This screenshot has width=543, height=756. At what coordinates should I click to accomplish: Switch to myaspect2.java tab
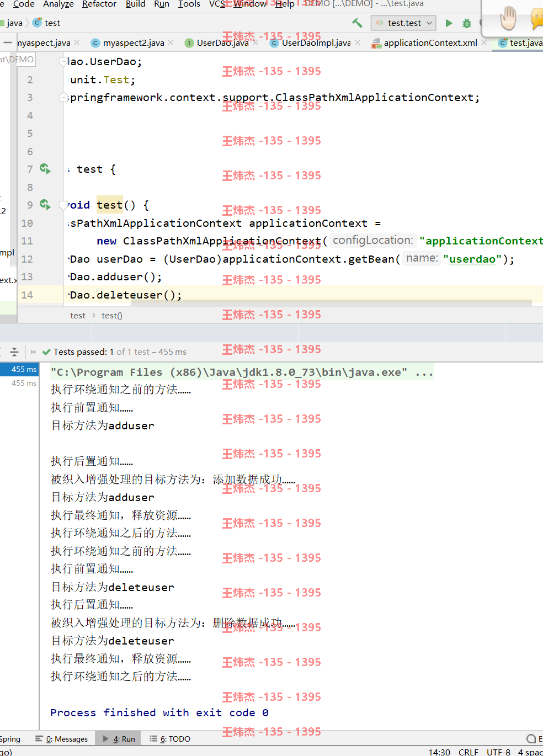[134, 42]
